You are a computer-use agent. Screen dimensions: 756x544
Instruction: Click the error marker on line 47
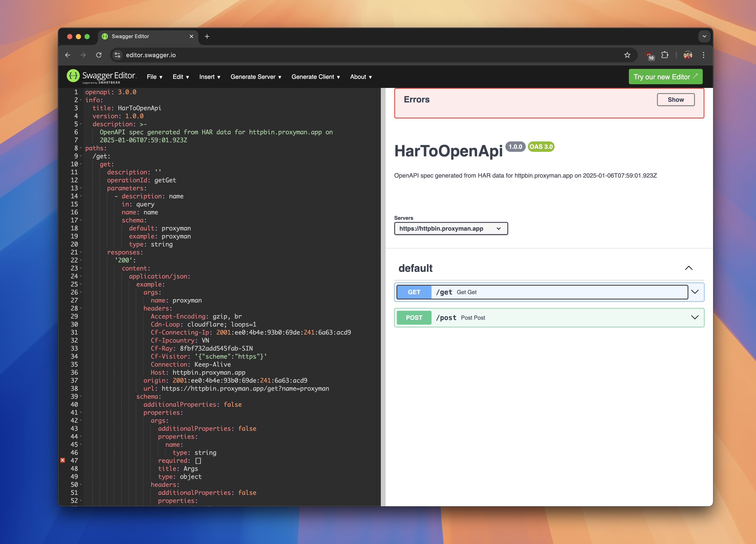point(63,460)
